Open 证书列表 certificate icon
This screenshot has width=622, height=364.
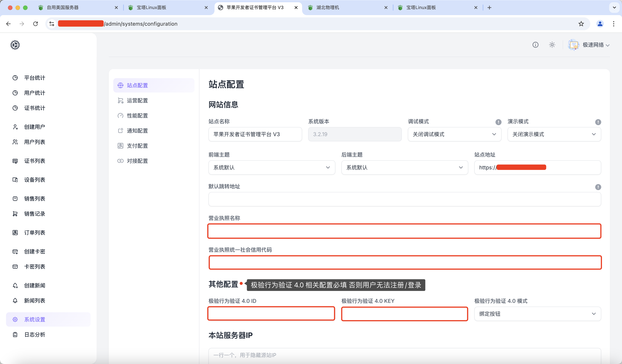click(15, 161)
